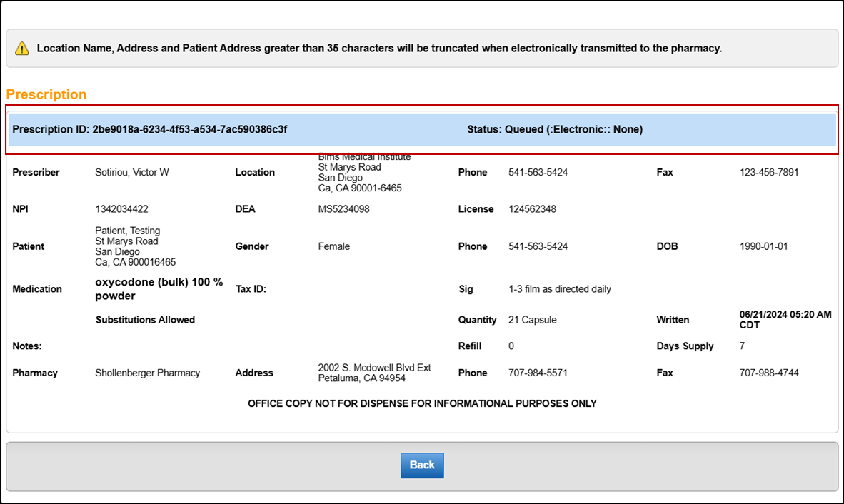This screenshot has height=504, width=844.
Task: Click the pharmacy address in Petaluma
Action: pos(374,373)
